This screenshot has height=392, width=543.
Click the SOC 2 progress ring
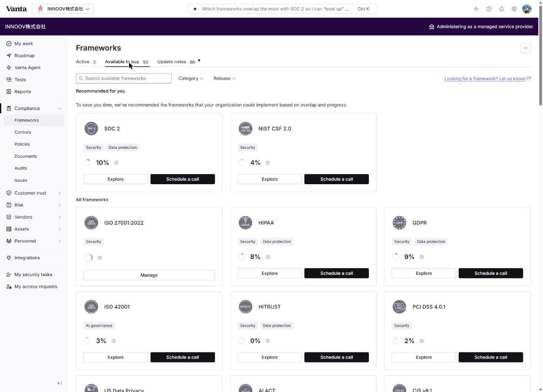(x=87, y=163)
